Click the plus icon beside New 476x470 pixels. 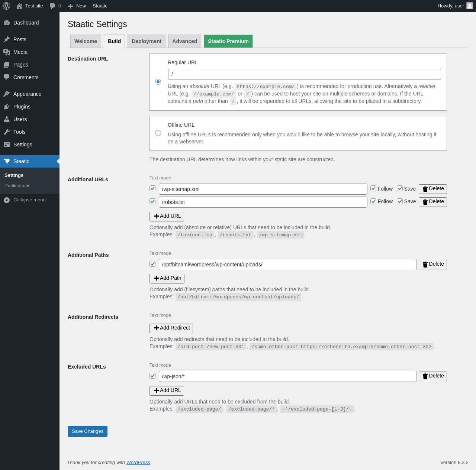point(71,6)
